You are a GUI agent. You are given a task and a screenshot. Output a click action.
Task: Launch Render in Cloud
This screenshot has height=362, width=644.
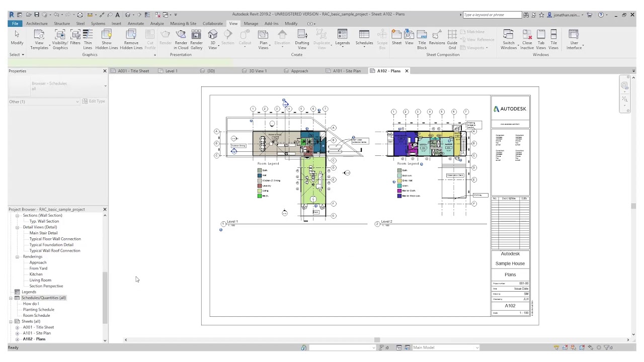tap(181, 39)
